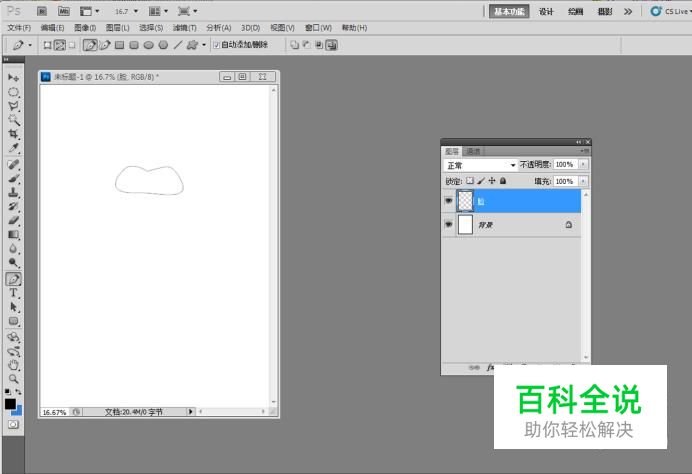Select the Blur tool
This screenshot has height=474, width=692.
coord(13,248)
